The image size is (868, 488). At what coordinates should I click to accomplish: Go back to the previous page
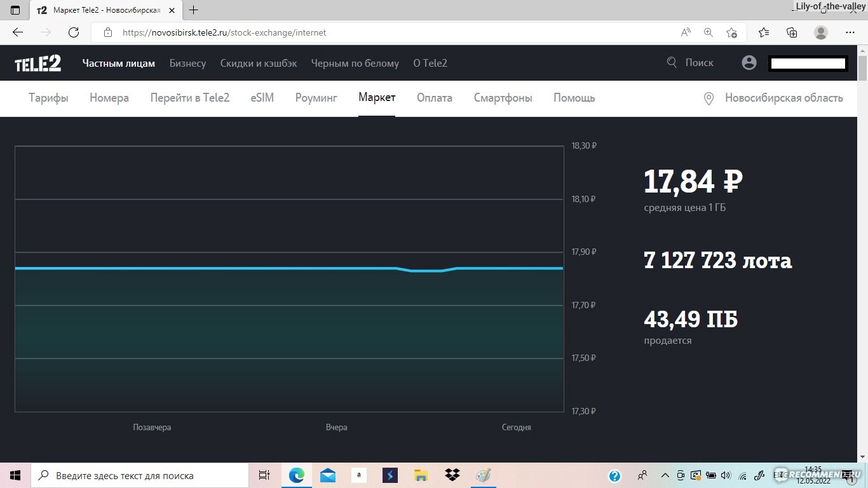18,32
